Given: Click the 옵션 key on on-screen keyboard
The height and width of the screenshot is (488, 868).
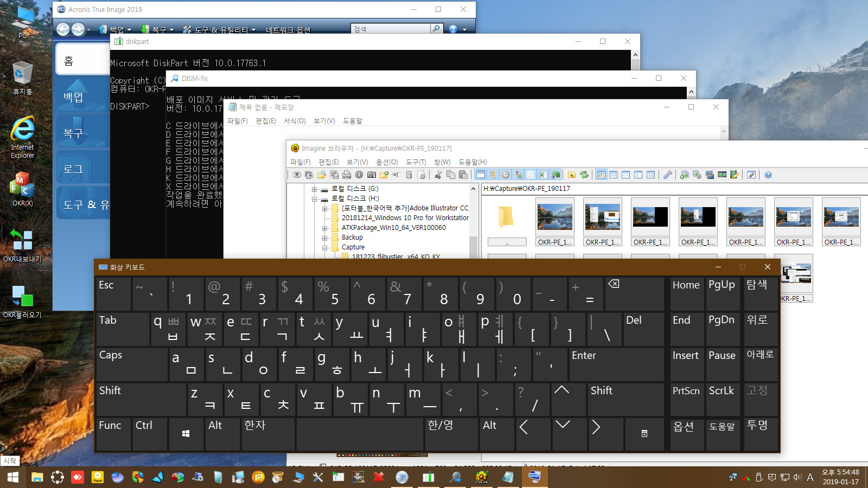Looking at the screenshot, I should [x=686, y=434].
